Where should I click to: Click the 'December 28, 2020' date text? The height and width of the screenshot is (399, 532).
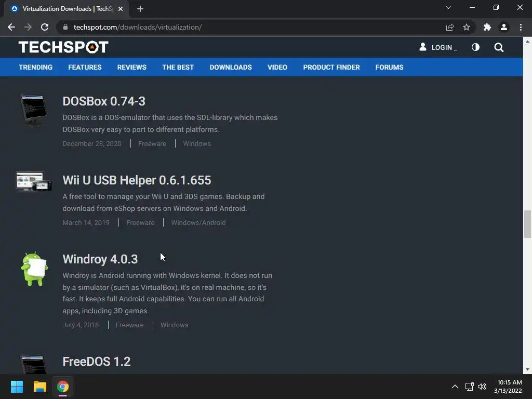tap(92, 143)
